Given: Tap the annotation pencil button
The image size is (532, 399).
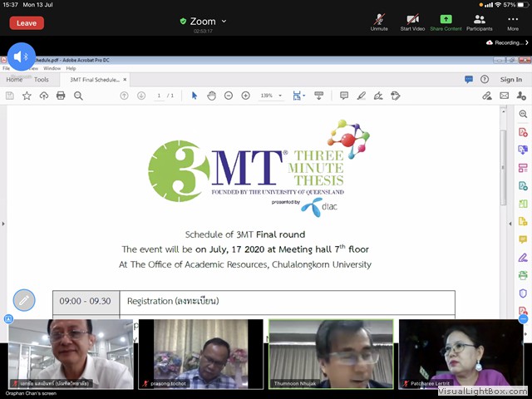Looking at the screenshot, I should (24, 300).
